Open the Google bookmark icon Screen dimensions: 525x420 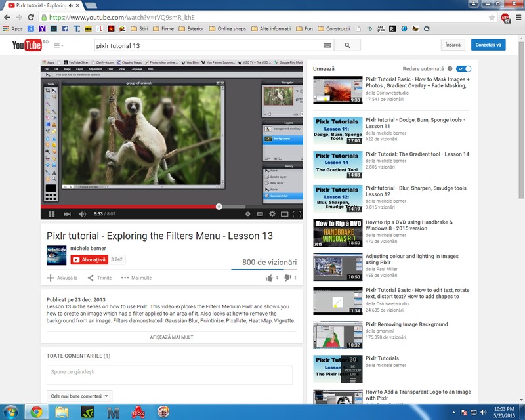click(x=30, y=29)
